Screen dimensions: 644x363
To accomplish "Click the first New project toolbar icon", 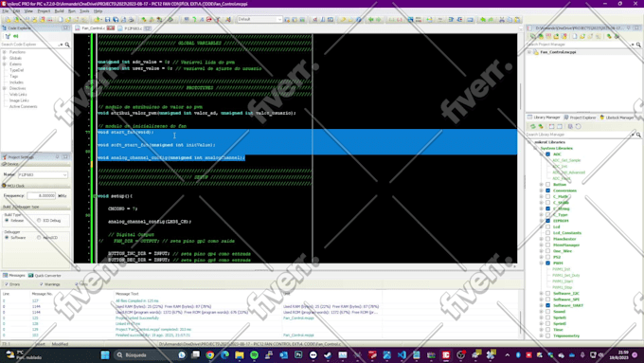I will pos(8,19).
